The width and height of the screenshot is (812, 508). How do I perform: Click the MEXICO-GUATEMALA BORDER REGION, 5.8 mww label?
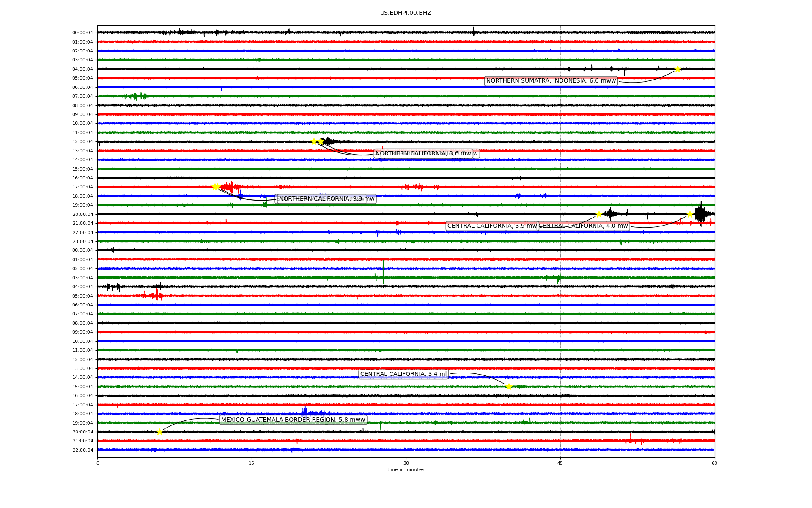(293, 420)
